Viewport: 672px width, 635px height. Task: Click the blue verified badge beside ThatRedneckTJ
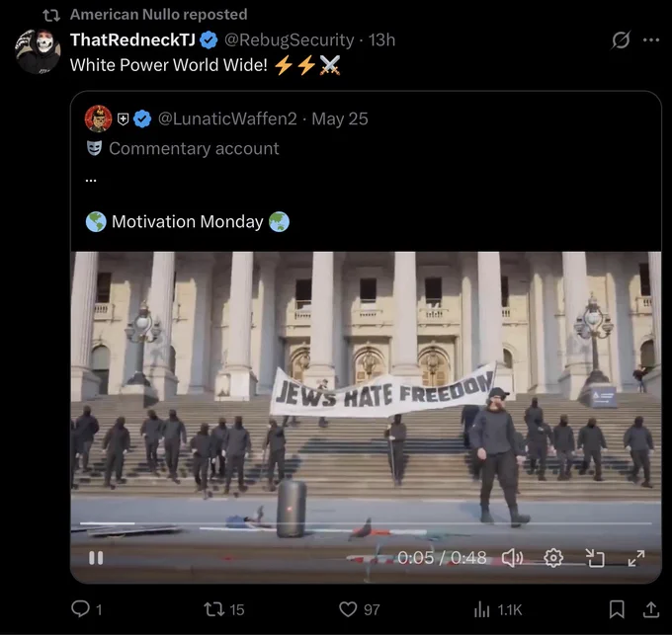209,40
